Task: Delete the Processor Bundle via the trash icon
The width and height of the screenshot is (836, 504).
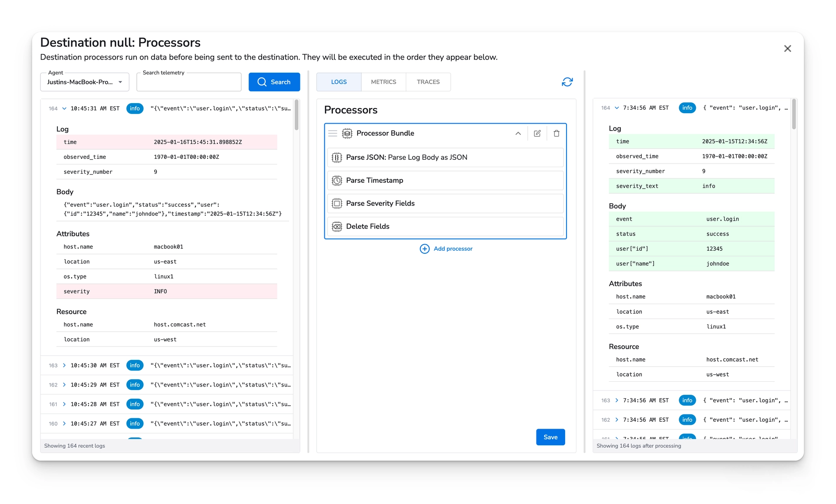Action: click(556, 133)
